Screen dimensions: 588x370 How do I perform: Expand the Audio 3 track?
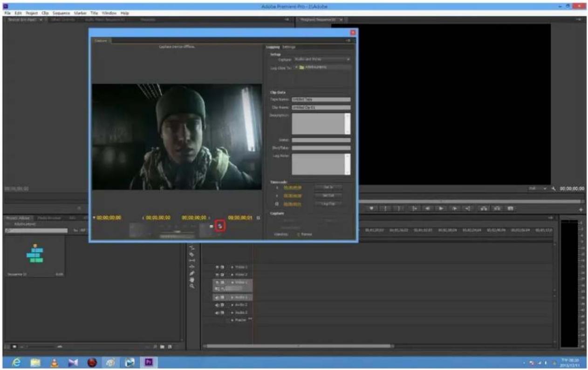pos(232,312)
